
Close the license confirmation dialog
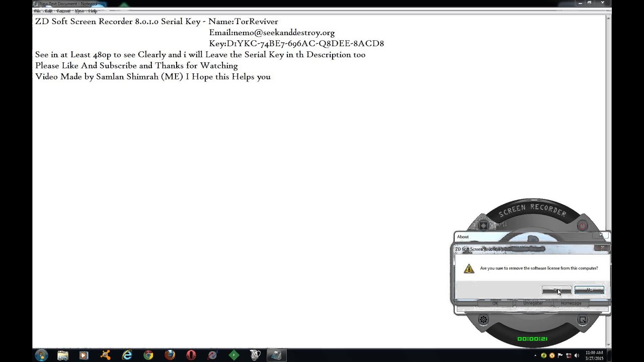[x=602, y=248]
